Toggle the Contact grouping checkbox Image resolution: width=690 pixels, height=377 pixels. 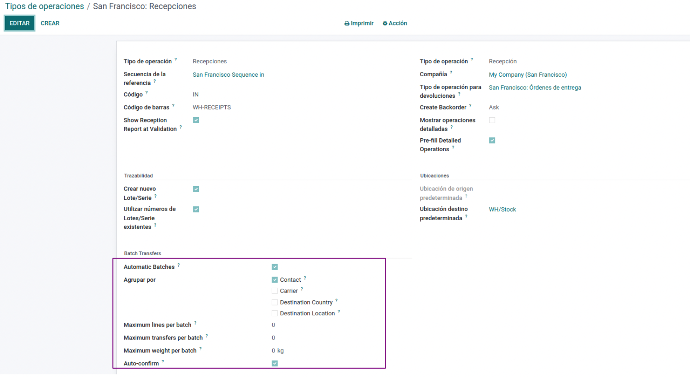coord(275,280)
